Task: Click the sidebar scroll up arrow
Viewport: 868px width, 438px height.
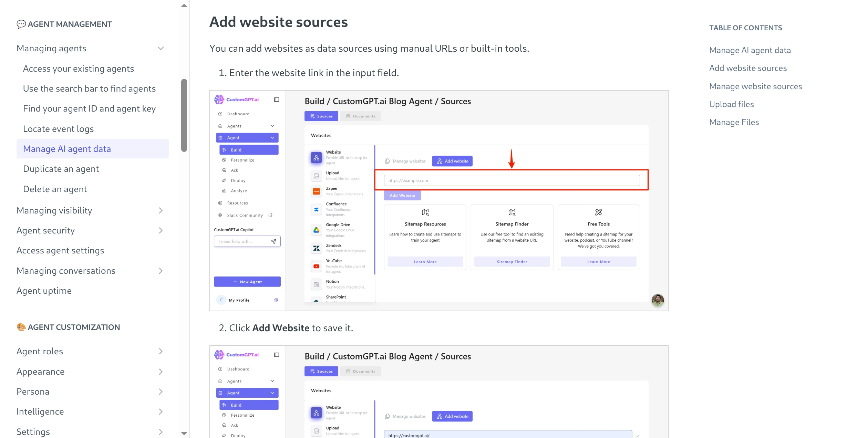Action: (184, 6)
